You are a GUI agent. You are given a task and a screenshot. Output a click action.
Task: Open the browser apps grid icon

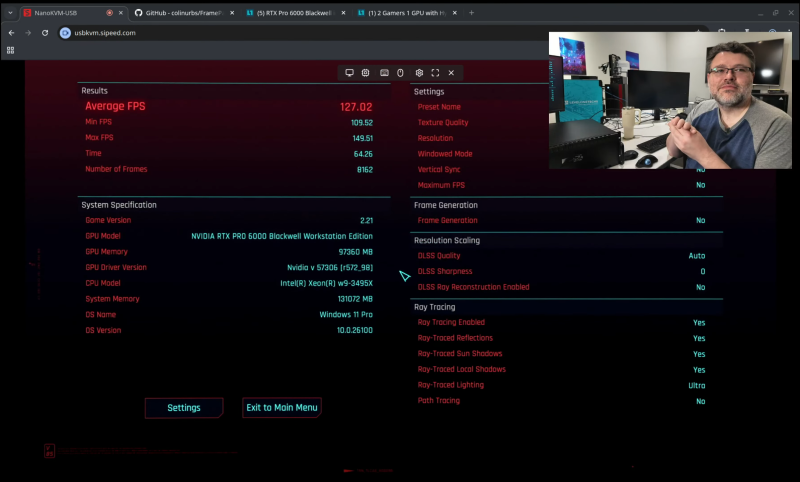[x=11, y=50]
